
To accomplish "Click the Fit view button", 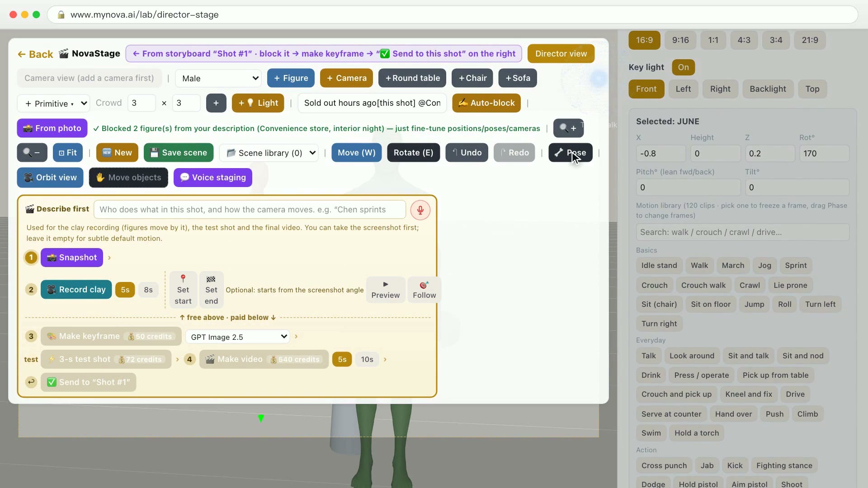I will click(x=68, y=153).
